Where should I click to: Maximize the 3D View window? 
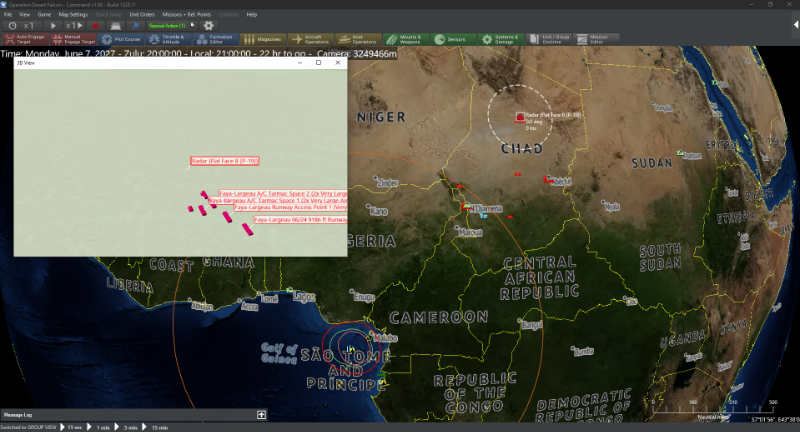tap(318, 62)
